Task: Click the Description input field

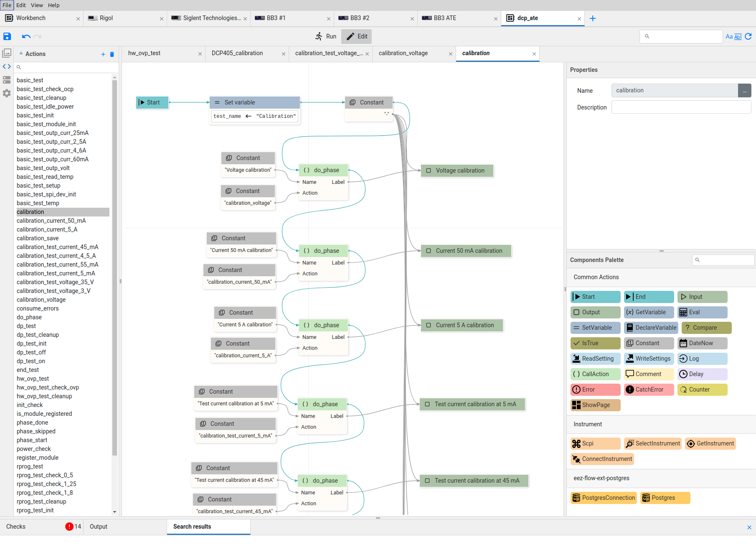Action: tap(681, 107)
